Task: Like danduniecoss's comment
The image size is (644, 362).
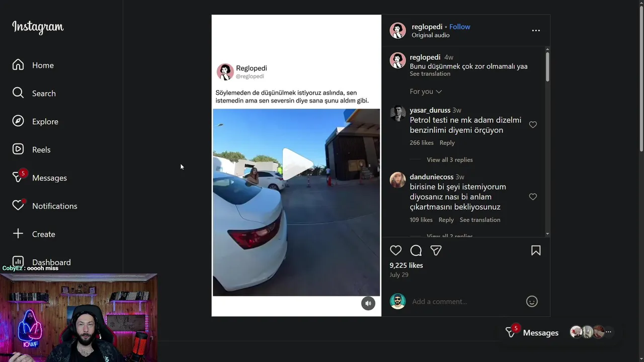Action: click(x=533, y=197)
